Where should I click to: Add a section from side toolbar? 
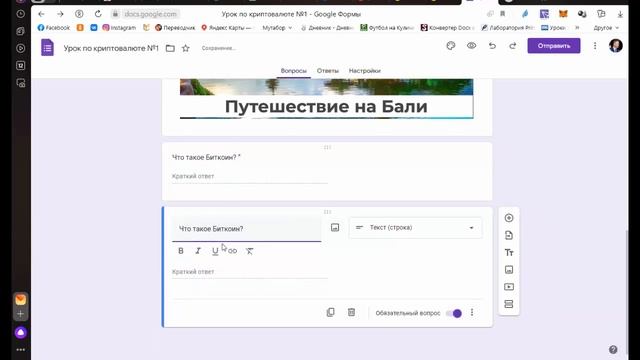point(509,304)
